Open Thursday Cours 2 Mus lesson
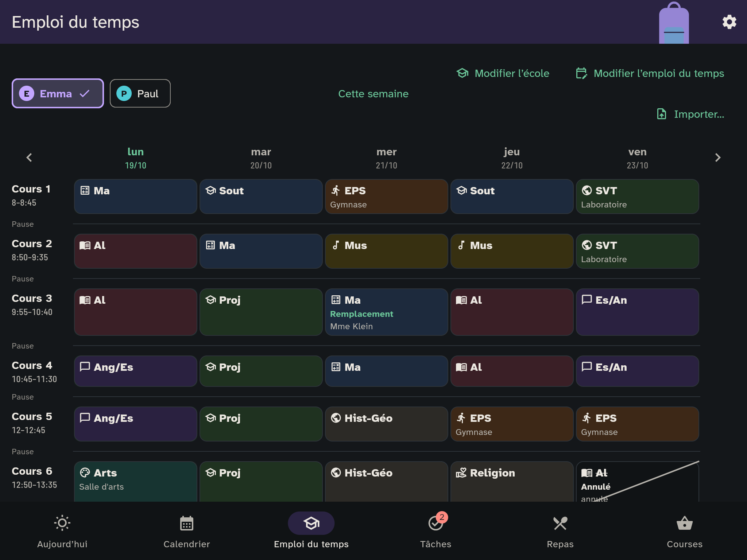Image resolution: width=747 pixels, height=560 pixels. click(512, 251)
